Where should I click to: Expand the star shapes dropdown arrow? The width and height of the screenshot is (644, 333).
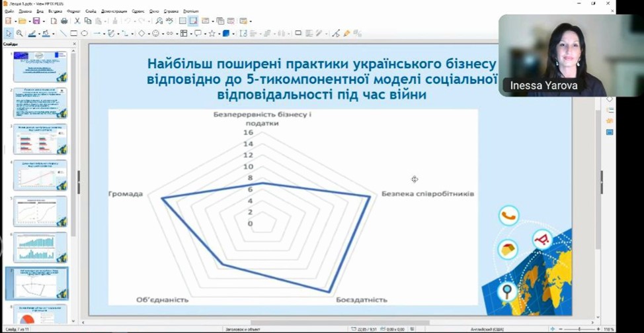tap(218, 33)
